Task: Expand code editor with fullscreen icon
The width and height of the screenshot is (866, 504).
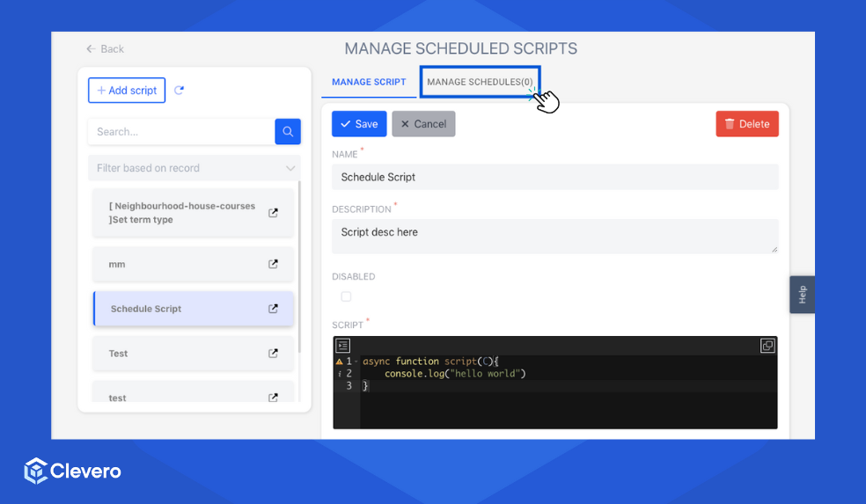Action: pyautogui.click(x=767, y=346)
